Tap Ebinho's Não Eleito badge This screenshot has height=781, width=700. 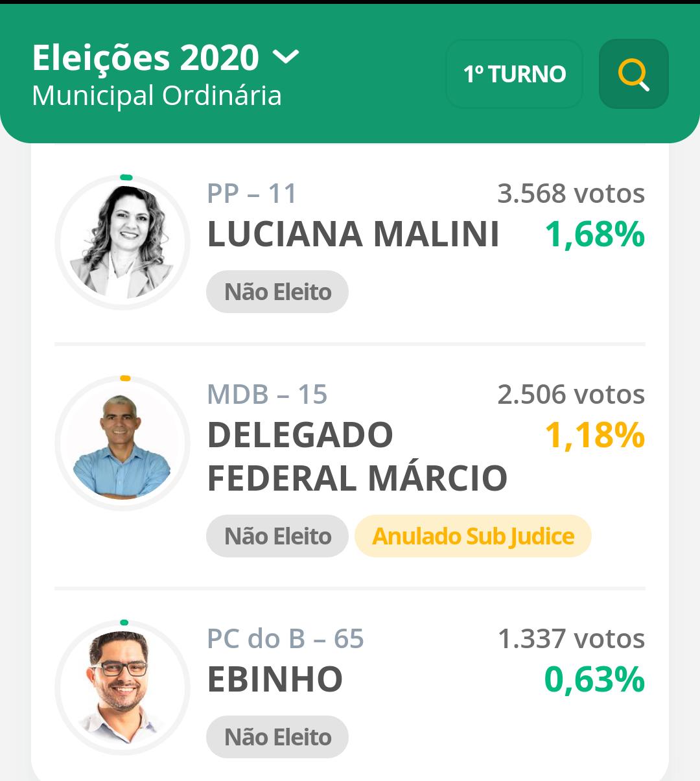277,737
